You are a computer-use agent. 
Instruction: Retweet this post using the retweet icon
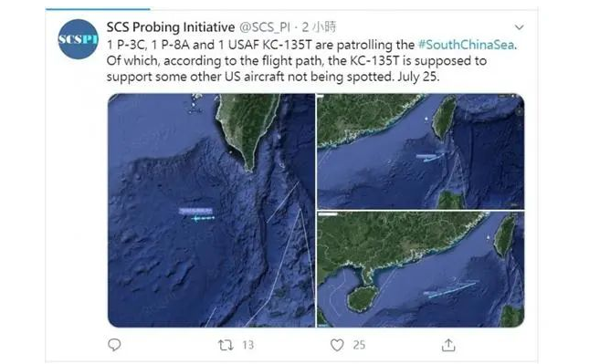pyautogui.click(x=226, y=345)
